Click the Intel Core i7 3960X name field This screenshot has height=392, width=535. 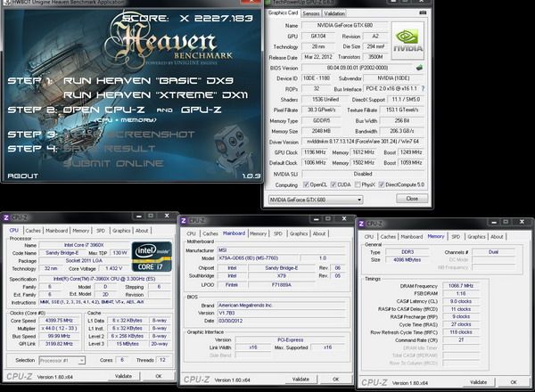point(84,245)
